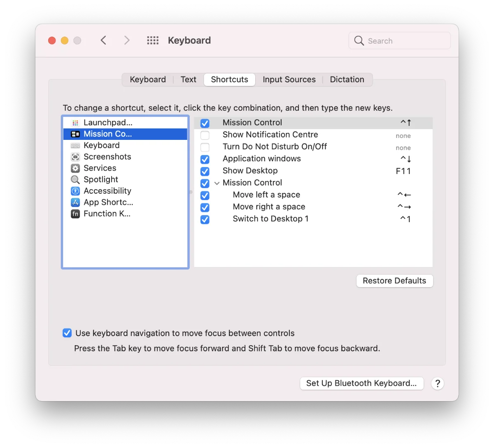Go back with the left arrow
This screenshot has height=448, width=494.
click(x=103, y=40)
